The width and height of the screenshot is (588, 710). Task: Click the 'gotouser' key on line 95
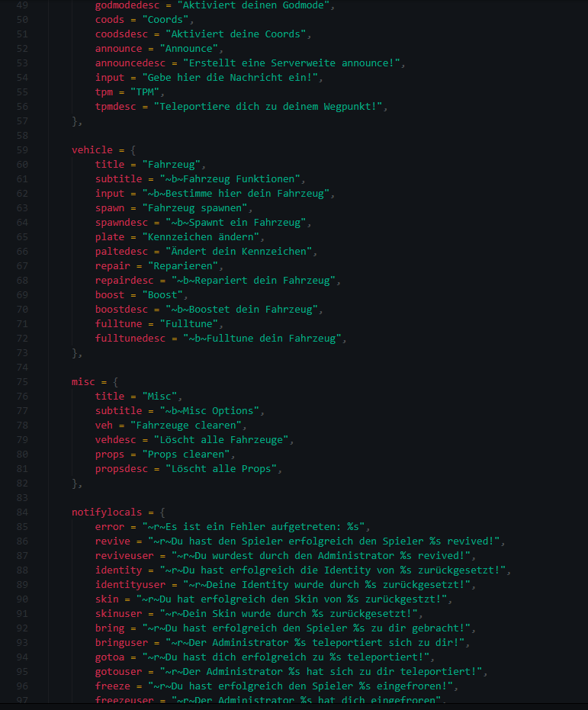pos(119,672)
